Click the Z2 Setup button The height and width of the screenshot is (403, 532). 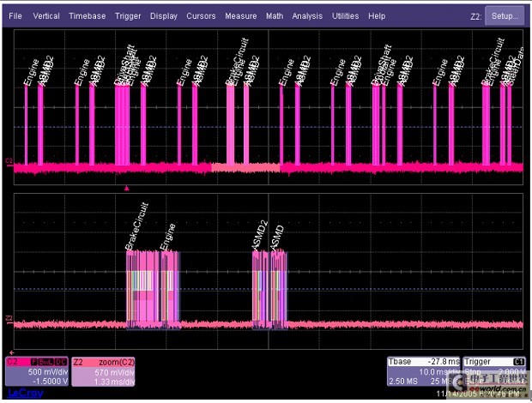[x=503, y=16]
